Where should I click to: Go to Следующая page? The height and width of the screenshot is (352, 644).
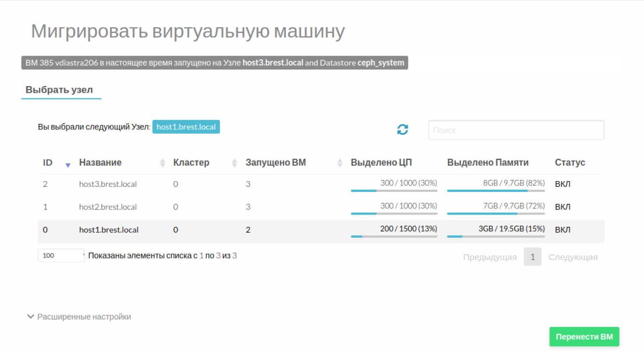click(573, 257)
